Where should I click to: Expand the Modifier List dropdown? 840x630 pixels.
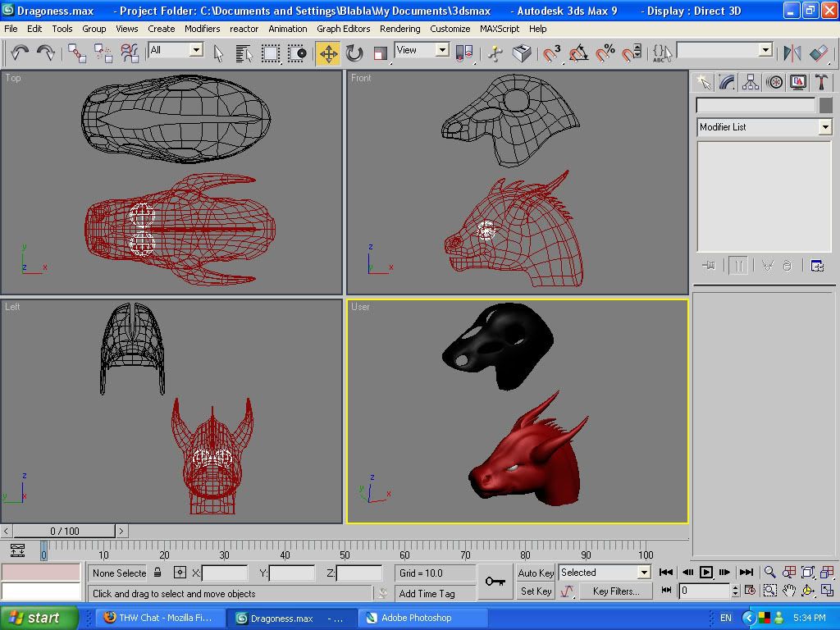coord(825,127)
